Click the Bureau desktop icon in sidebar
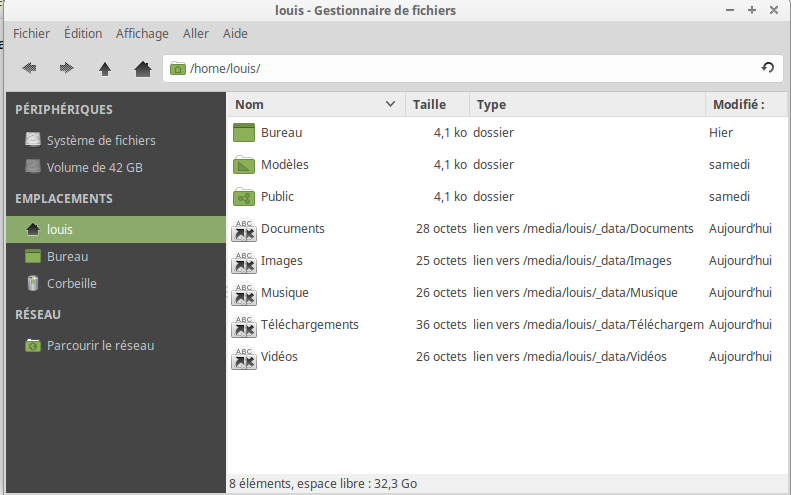The image size is (791, 495). tap(33, 256)
